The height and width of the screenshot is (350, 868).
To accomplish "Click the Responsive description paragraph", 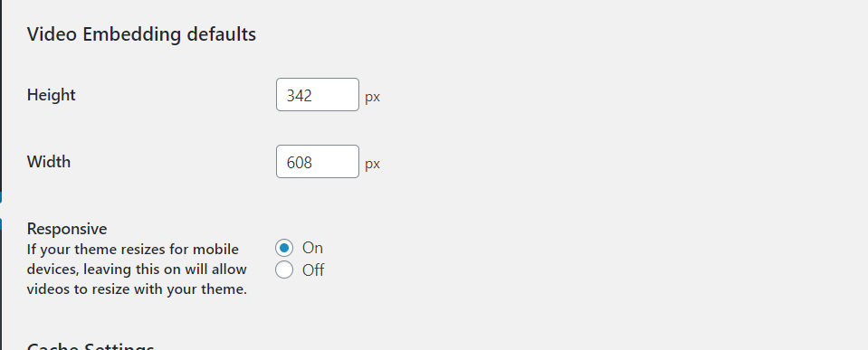I will [137, 270].
